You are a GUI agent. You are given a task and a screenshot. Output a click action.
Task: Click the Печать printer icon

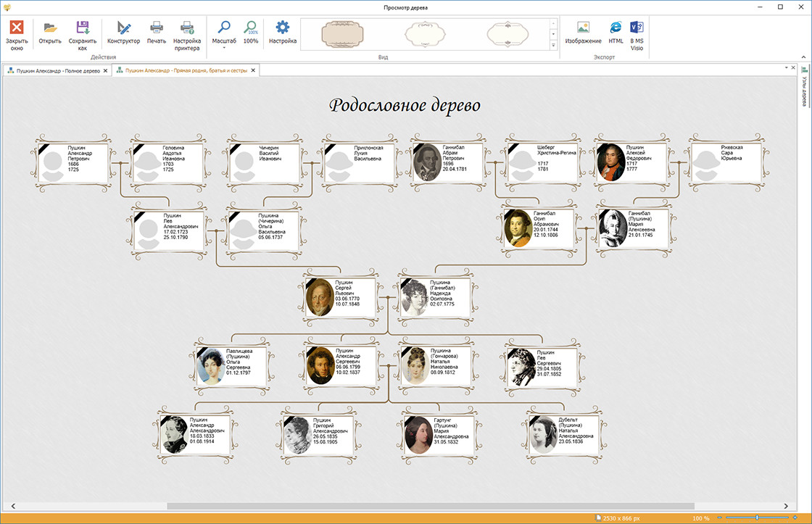tap(157, 28)
